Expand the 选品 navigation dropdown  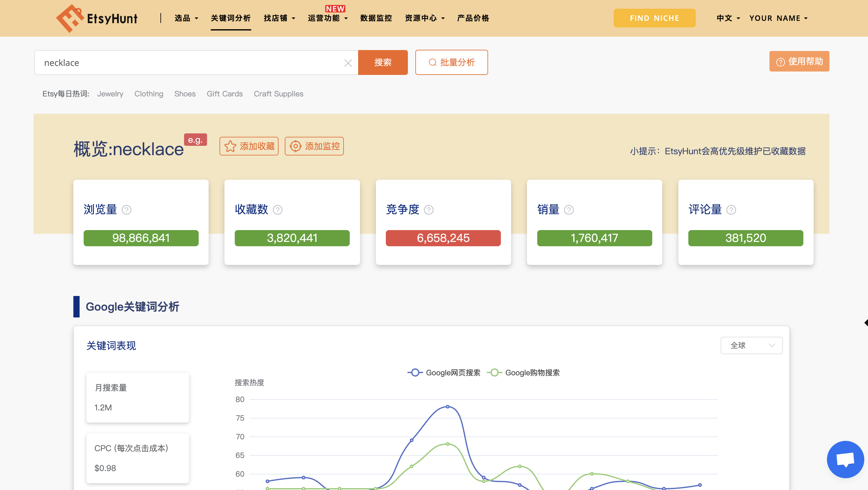pos(186,18)
